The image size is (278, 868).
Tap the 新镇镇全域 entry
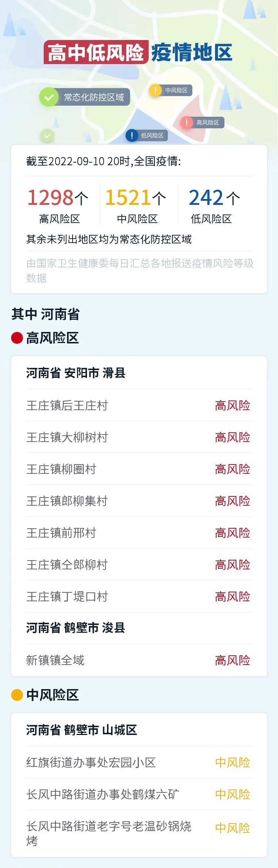[x=139, y=660]
